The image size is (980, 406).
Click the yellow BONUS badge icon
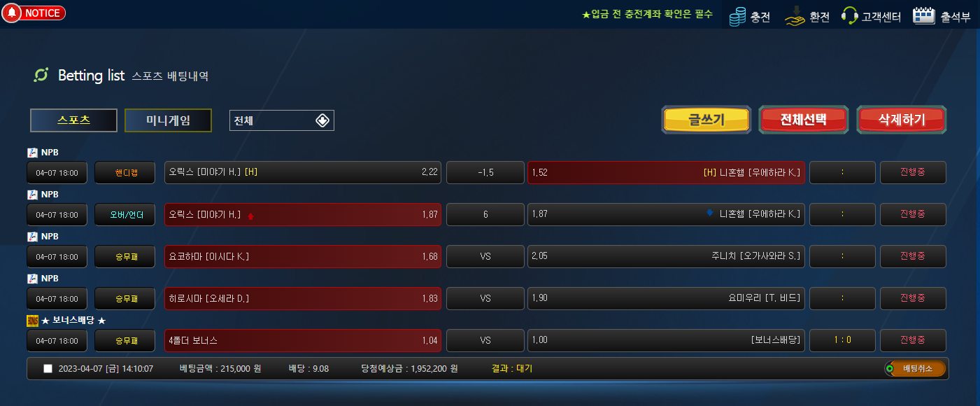point(32,321)
